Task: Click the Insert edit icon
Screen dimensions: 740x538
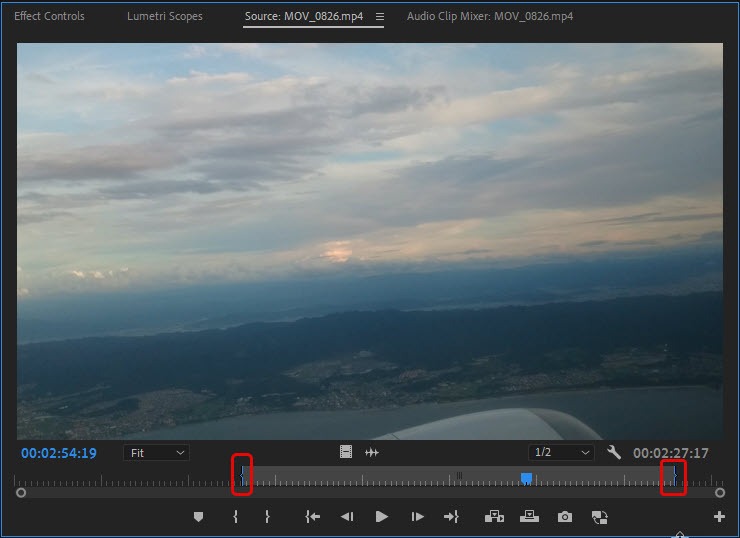Action: coord(494,517)
